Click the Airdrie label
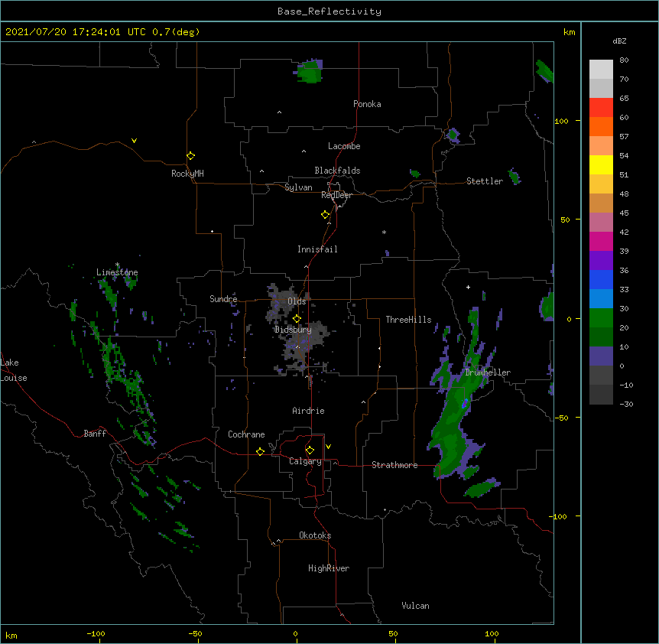Screen dimensions: 659x644 click(x=308, y=411)
